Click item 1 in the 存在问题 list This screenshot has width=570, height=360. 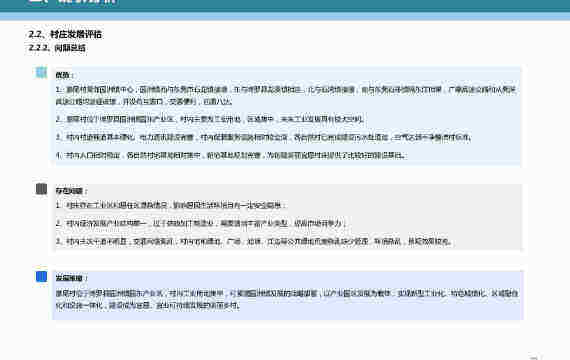point(170,205)
